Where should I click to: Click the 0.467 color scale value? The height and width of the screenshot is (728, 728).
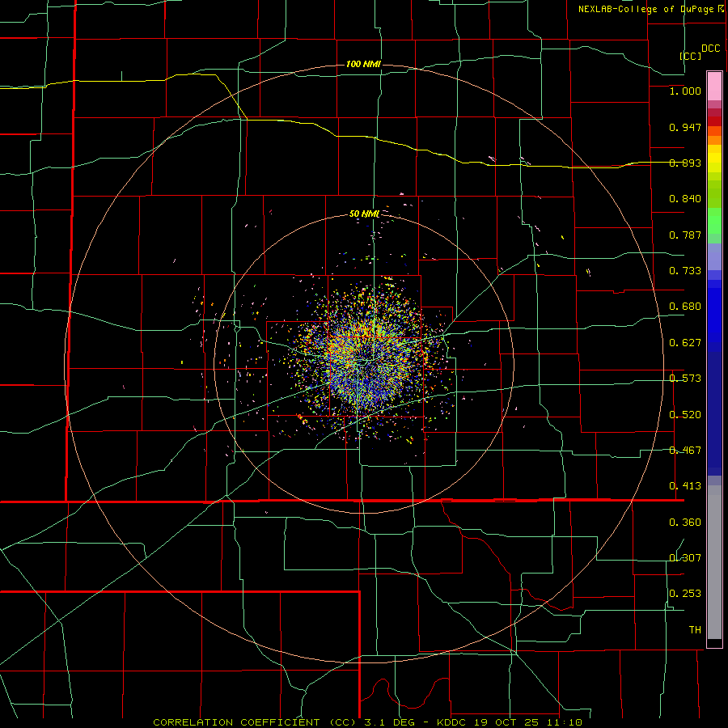[x=685, y=451]
